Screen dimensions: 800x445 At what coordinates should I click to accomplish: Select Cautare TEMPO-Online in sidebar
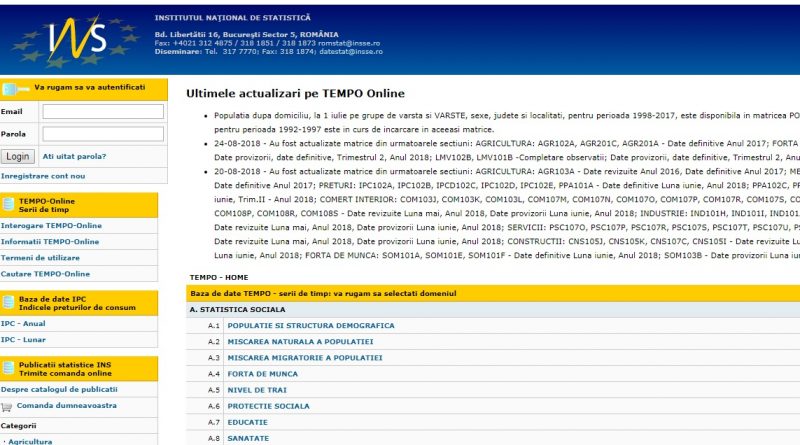tap(46, 274)
